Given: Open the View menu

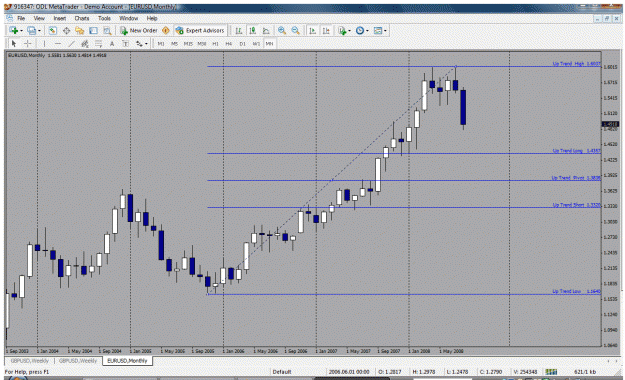Looking at the screenshot, I should point(39,18).
